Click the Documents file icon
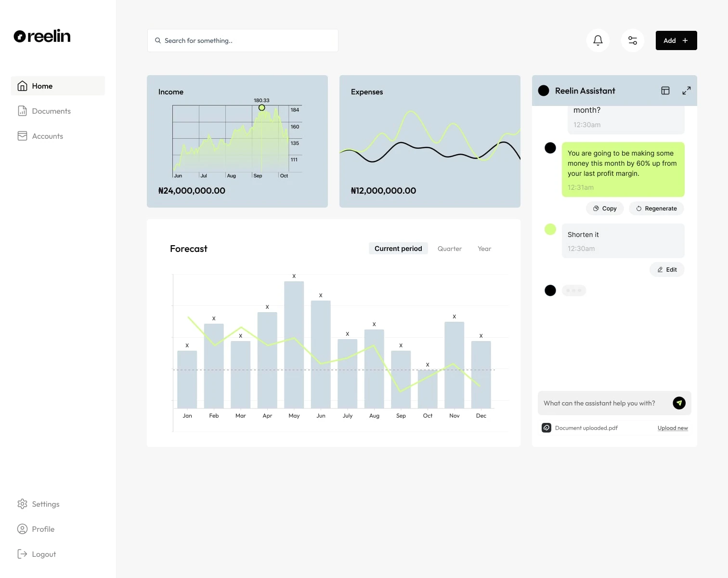 (x=22, y=111)
